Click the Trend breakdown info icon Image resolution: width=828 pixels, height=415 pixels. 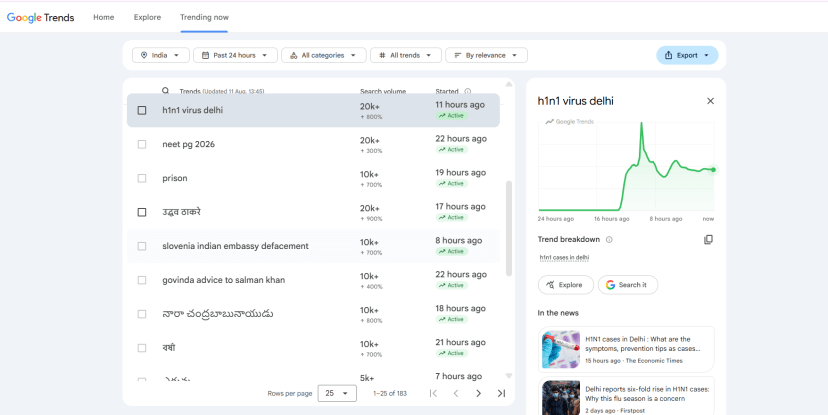pyautogui.click(x=609, y=240)
